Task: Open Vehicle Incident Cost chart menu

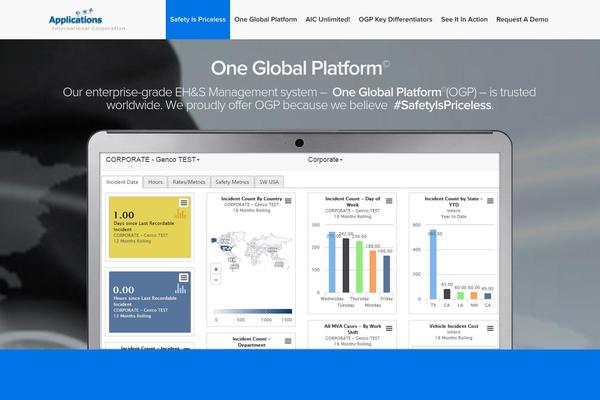Action: 490,328
